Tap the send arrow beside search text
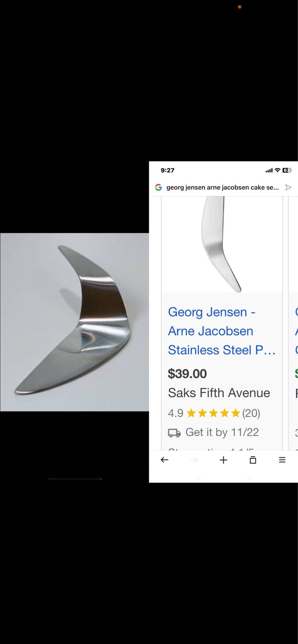Screen dimensions: 298x644 point(288,187)
